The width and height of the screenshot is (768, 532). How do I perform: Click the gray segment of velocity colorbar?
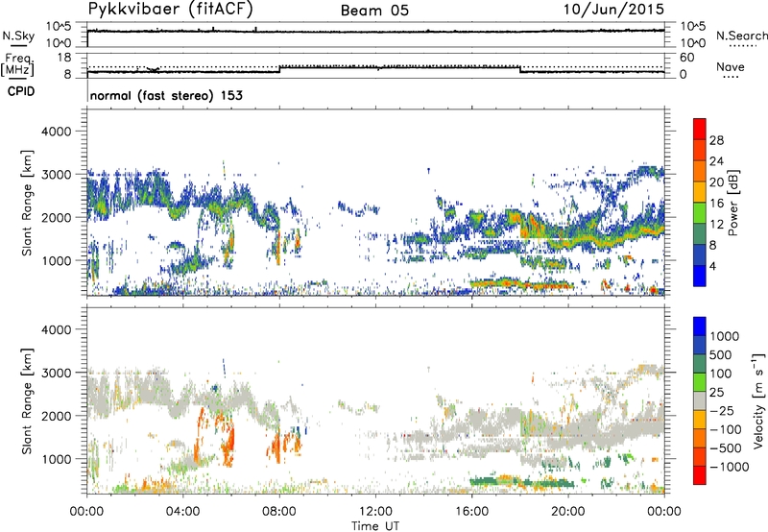(x=700, y=400)
